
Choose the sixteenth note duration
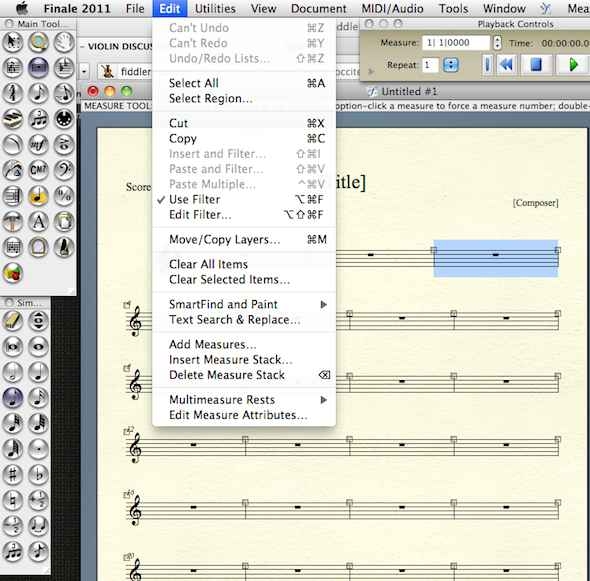tap(38, 397)
